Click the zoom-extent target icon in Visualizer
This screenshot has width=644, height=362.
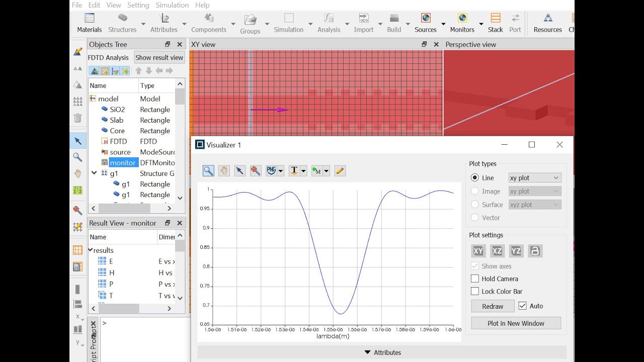point(255,171)
